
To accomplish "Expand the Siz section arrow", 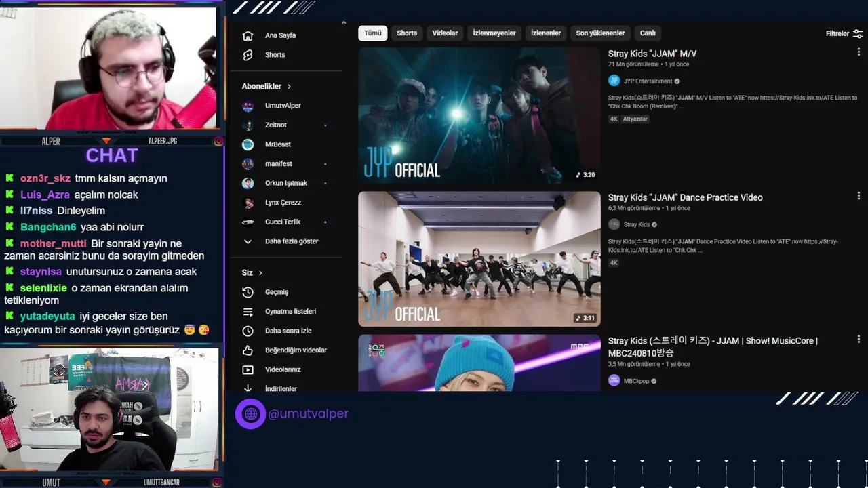I will click(x=260, y=273).
